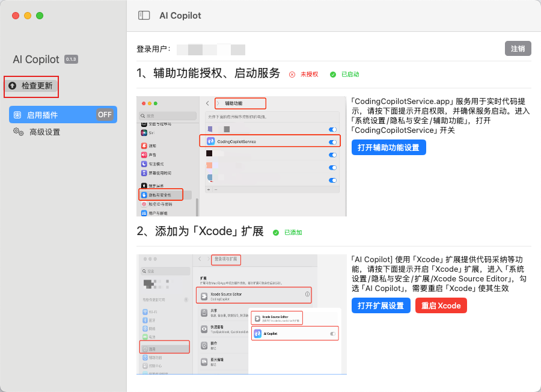
Task: Click the gears icon beside 高级设置
Action: [18, 132]
